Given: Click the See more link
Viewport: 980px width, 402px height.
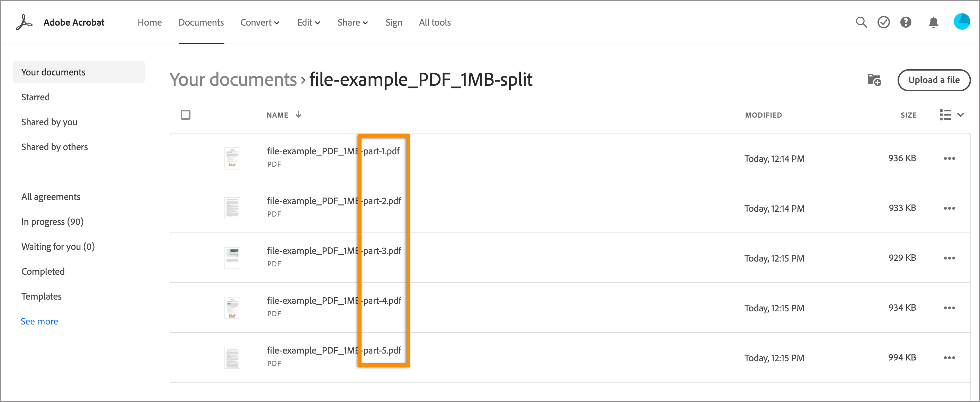Looking at the screenshot, I should pyautogui.click(x=39, y=321).
